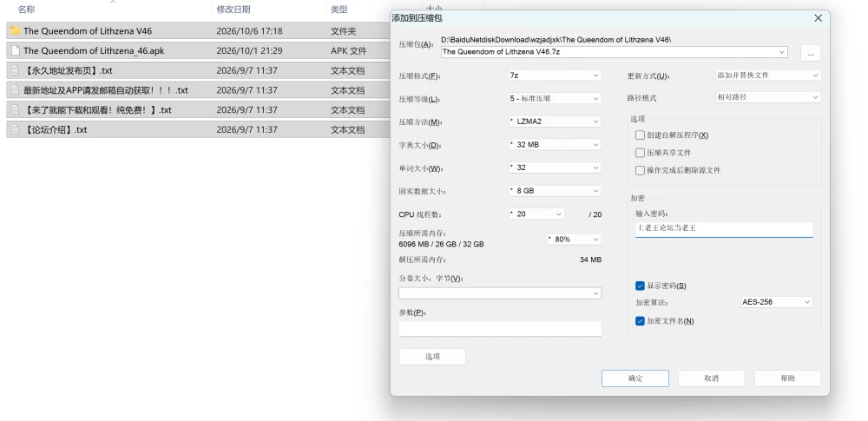Screen dimensions: 868x421
Task: Click the text file icon beside 【永久地址发布页】.txt
Action: point(15,70)
